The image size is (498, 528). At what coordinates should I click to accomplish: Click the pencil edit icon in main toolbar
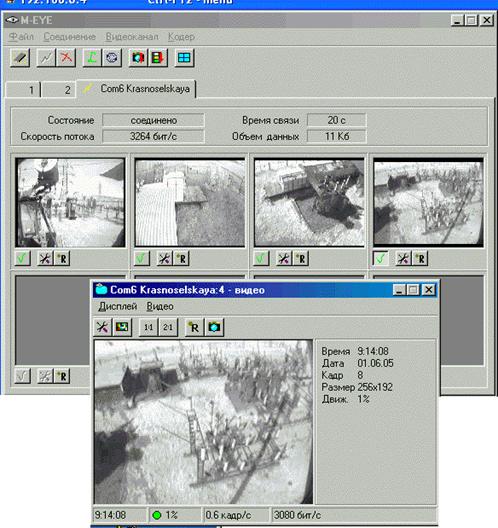20,58
